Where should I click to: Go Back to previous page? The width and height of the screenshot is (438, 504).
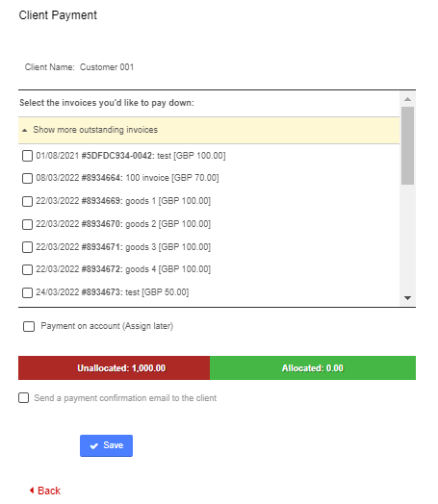pyautogui.click(x=45, y=491)
